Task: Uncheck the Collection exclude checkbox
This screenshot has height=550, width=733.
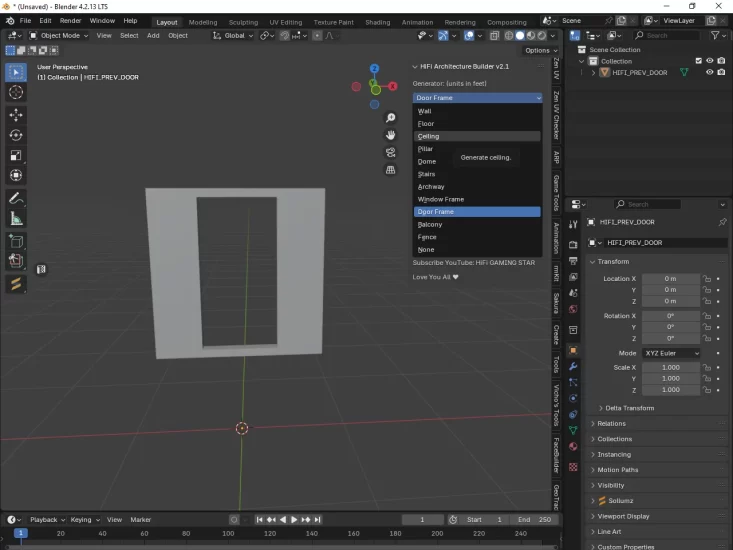Action: tap(698, 61)
